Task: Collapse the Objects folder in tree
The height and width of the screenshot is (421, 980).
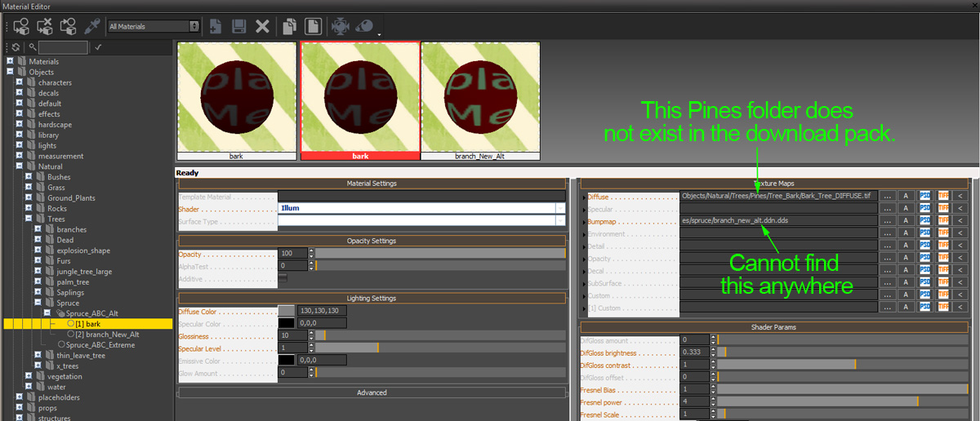Action: pyautogui.click(x=10, y=72)
